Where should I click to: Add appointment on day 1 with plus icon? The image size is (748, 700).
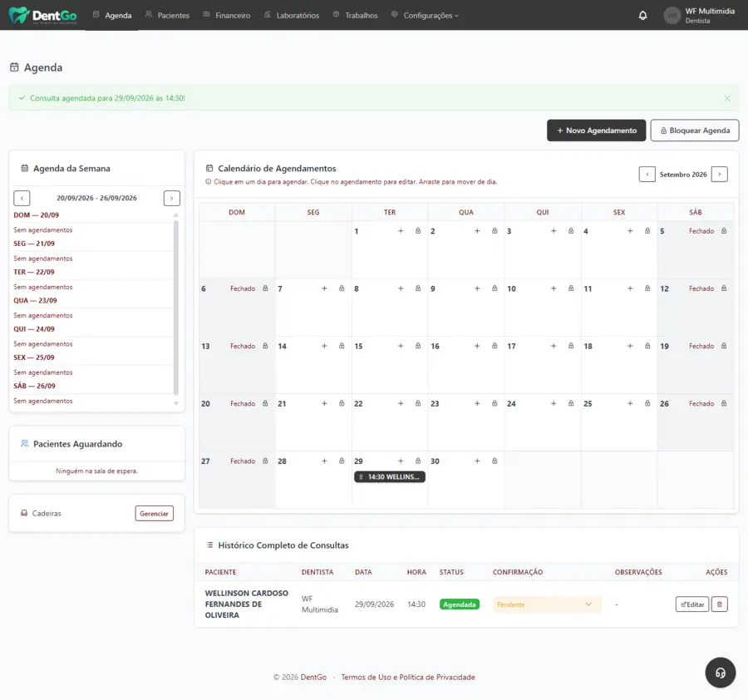[401, 231]
